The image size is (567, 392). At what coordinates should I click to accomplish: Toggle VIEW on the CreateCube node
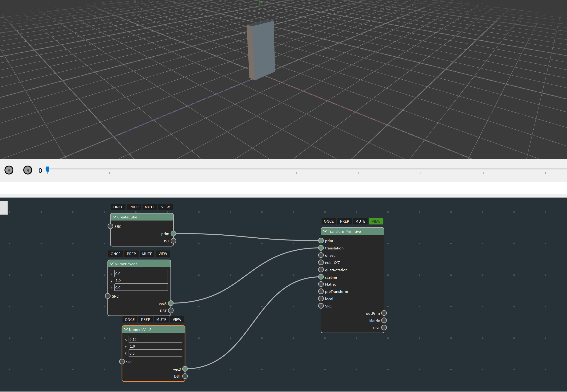click(x=165, y=207)
